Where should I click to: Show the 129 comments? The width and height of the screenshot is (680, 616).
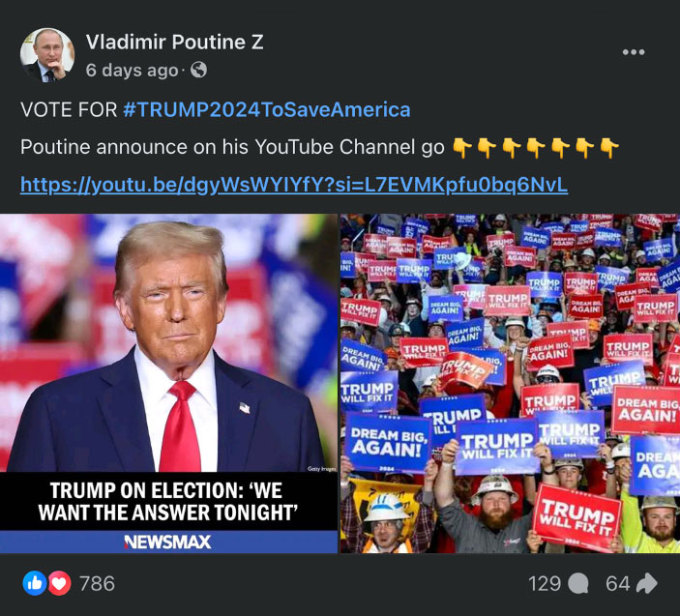click(545, 583)
